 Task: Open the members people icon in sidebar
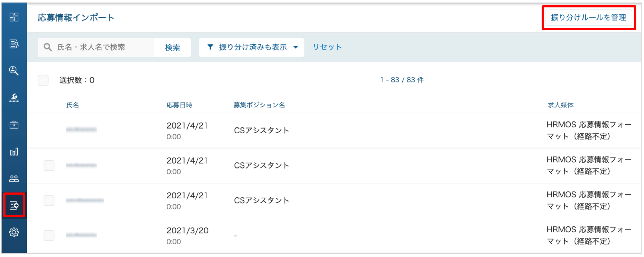[x=14, y=179]
